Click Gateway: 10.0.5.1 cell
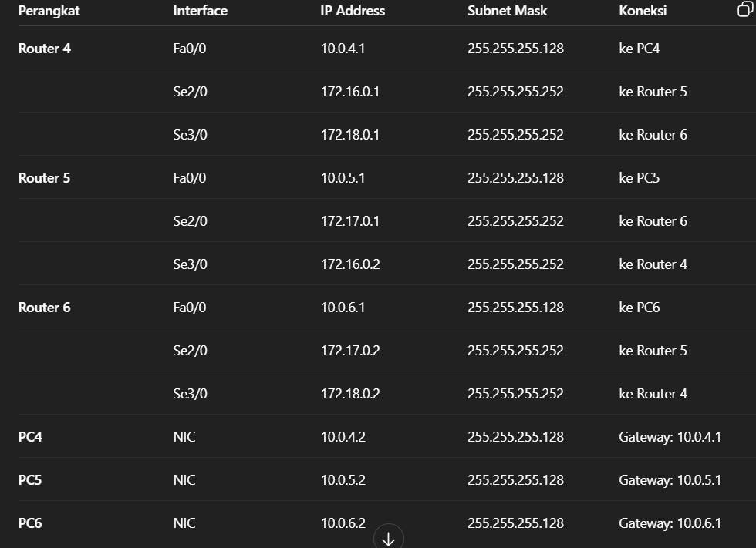 (670, 480)
